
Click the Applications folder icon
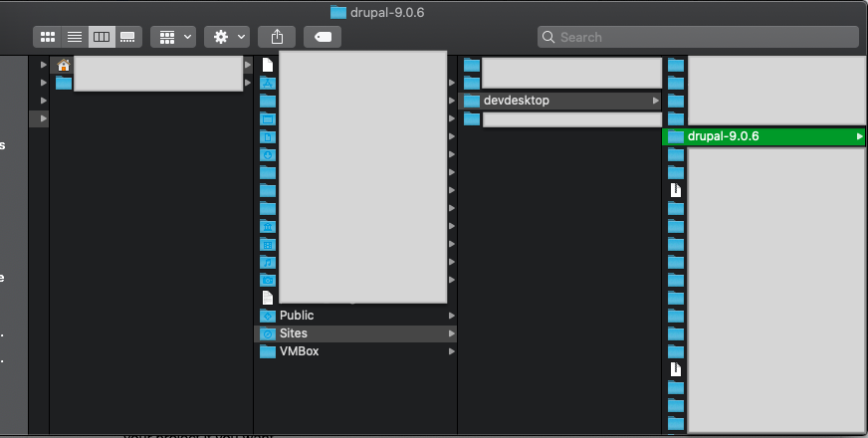pyautogui.click(x=268, y=83)
